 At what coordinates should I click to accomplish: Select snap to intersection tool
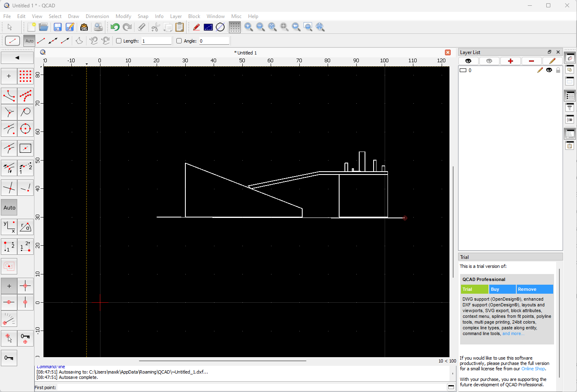pos(9,188)
